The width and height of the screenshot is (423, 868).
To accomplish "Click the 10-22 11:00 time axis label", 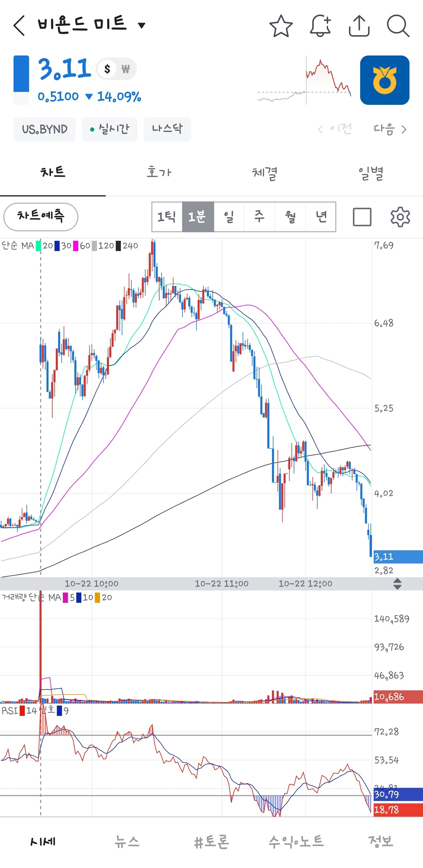I will tap(221, 583).
